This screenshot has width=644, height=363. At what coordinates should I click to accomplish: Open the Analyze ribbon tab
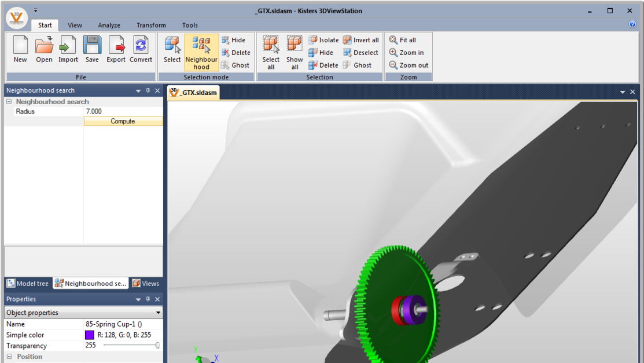[x=109, y=25]
